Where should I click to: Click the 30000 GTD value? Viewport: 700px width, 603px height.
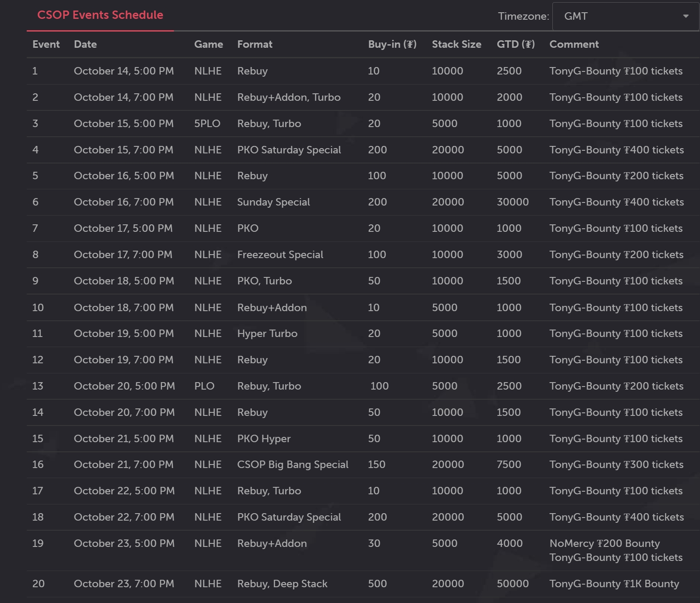(x=513, y=202)
